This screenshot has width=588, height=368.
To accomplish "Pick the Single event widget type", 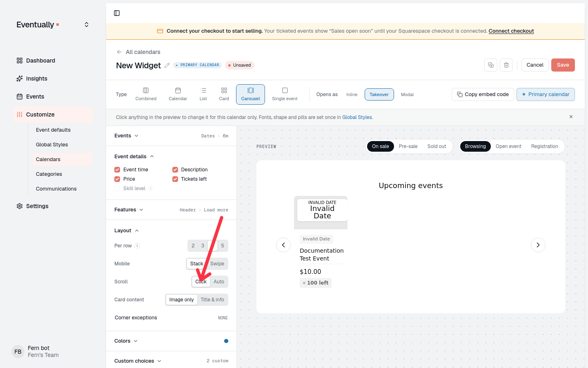I will (x=285, y=94).
